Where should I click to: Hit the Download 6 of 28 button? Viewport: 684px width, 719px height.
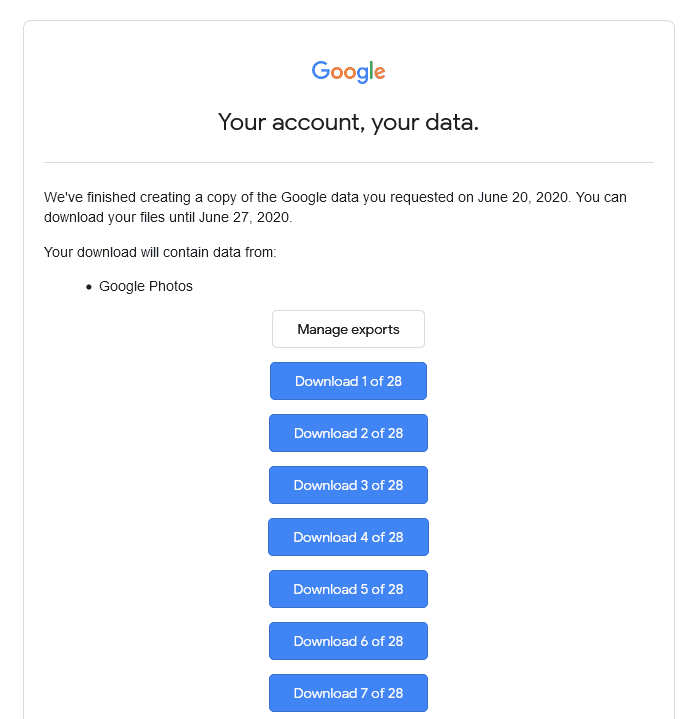[x=348, y=641]
